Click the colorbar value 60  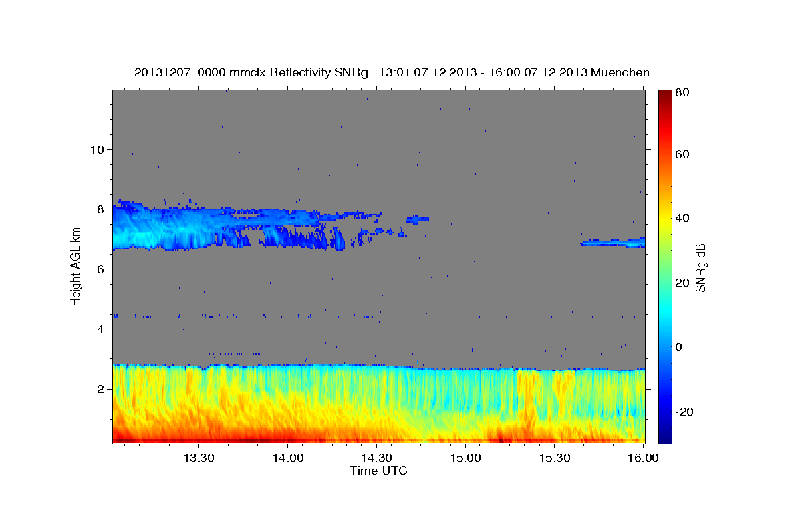(x=682, y=154)
